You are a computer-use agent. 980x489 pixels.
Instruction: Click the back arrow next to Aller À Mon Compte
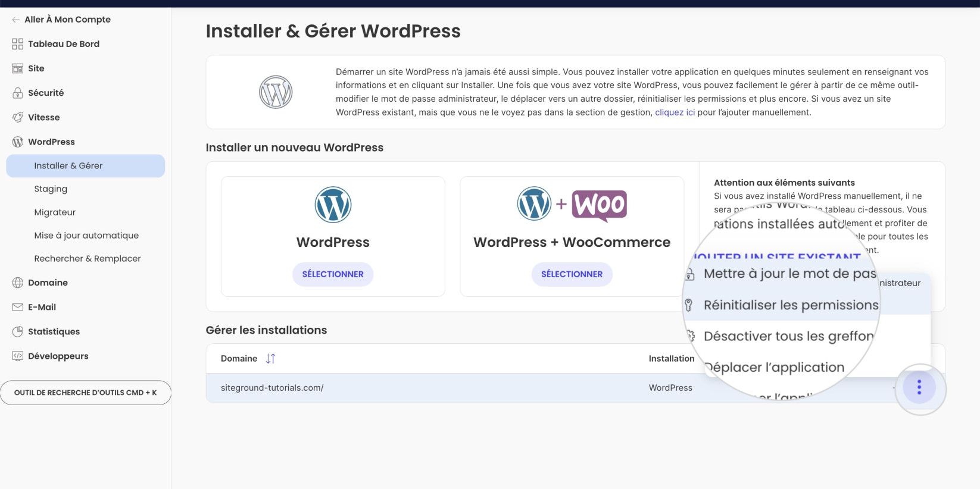[15, 20]
